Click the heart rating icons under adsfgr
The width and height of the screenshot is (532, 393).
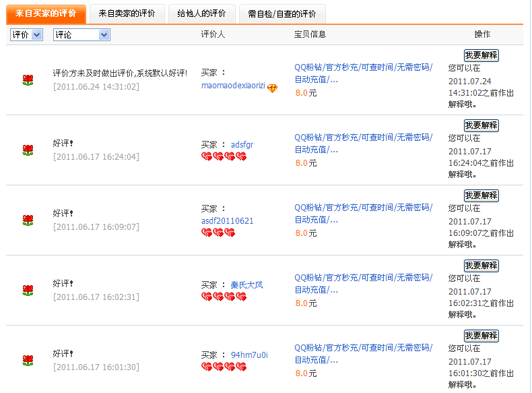coord(224,156)
